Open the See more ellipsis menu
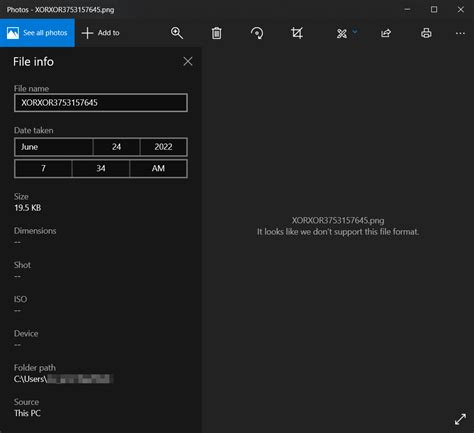 [460, 33]
